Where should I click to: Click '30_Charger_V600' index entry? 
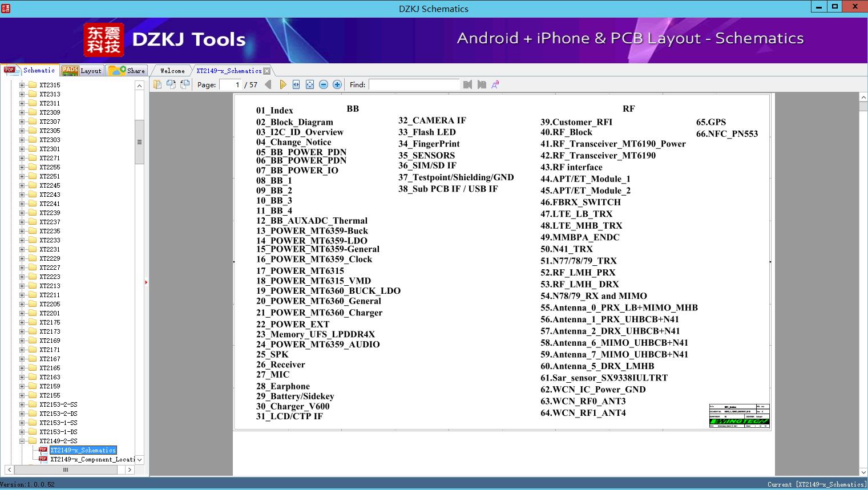[x=293, y=407]
